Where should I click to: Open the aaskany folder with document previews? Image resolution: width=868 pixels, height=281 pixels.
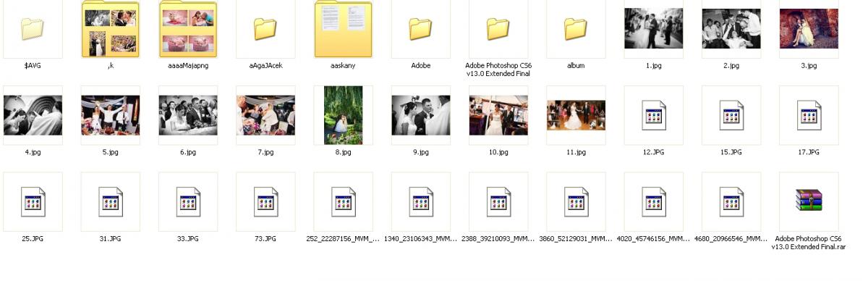[x=344, y=29]
